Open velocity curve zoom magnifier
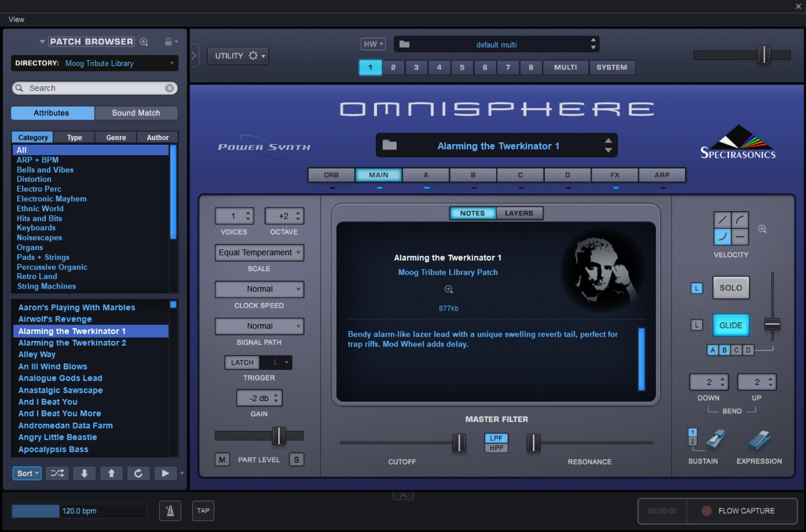 762,229
